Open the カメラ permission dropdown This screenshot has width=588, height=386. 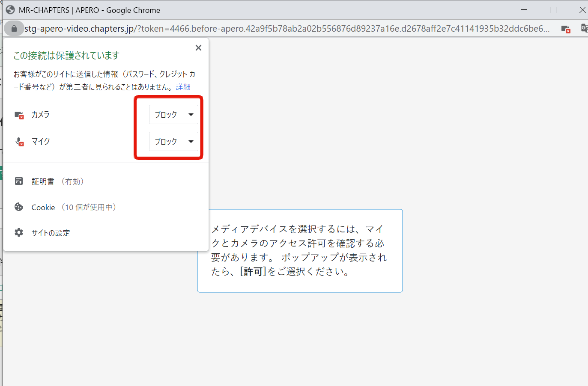(x=173, y=115)
